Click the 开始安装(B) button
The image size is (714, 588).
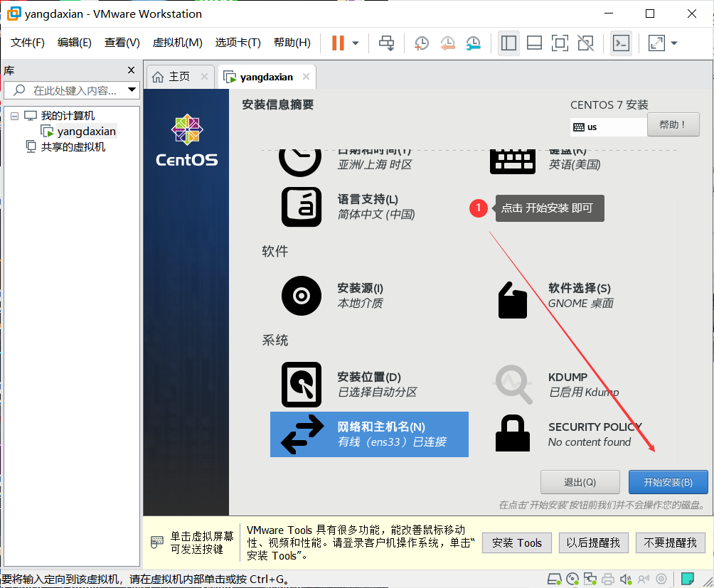(x=668, y=482)
